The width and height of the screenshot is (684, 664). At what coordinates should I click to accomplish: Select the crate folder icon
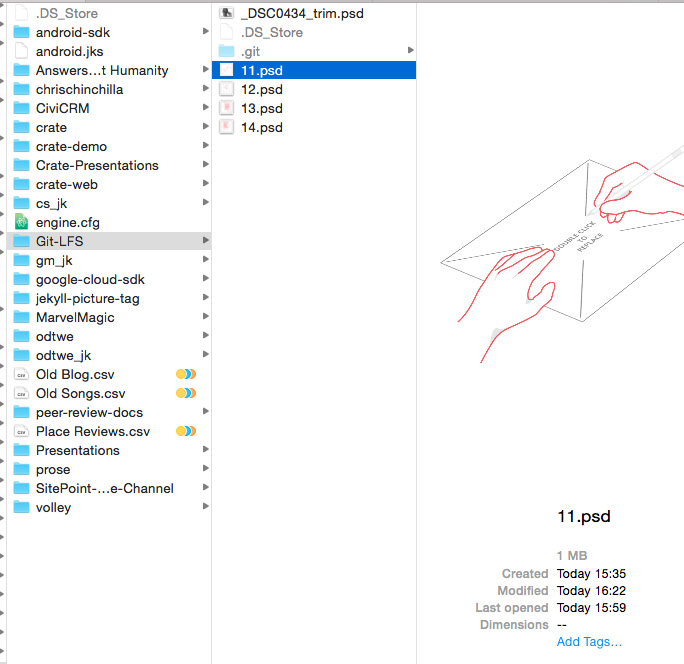(21, 127)
